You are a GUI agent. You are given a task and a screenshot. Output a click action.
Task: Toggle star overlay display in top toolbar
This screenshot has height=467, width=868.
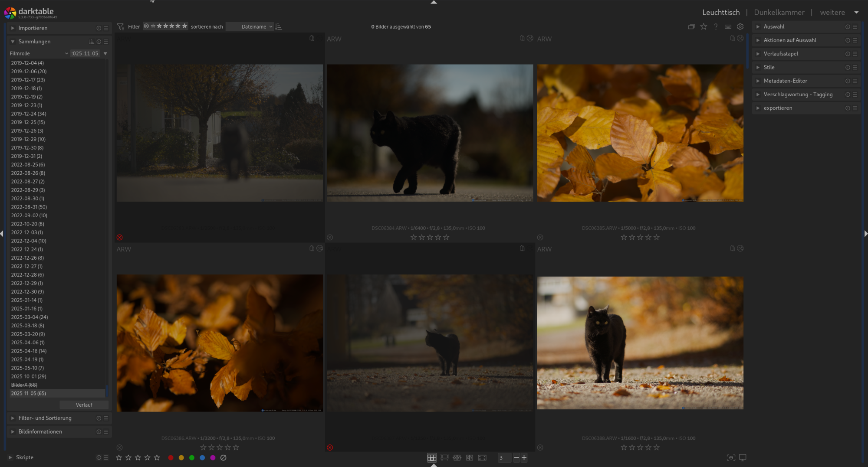[704, 27]
